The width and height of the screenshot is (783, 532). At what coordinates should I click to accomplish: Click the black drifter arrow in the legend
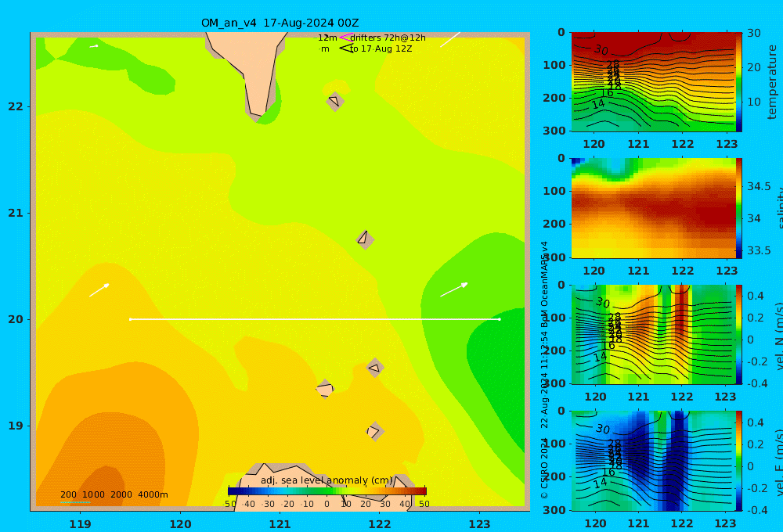tap(345, 49)
